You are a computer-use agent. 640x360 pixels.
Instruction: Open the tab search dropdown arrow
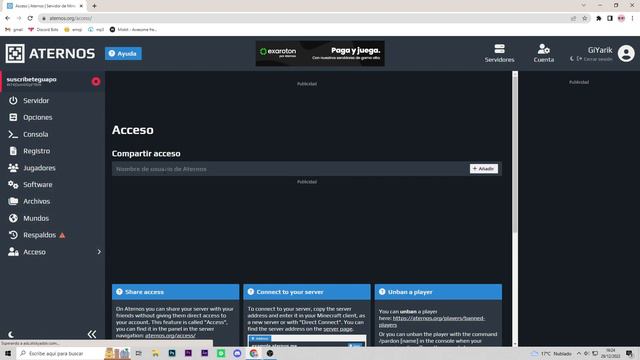click(x=584, y=5)
